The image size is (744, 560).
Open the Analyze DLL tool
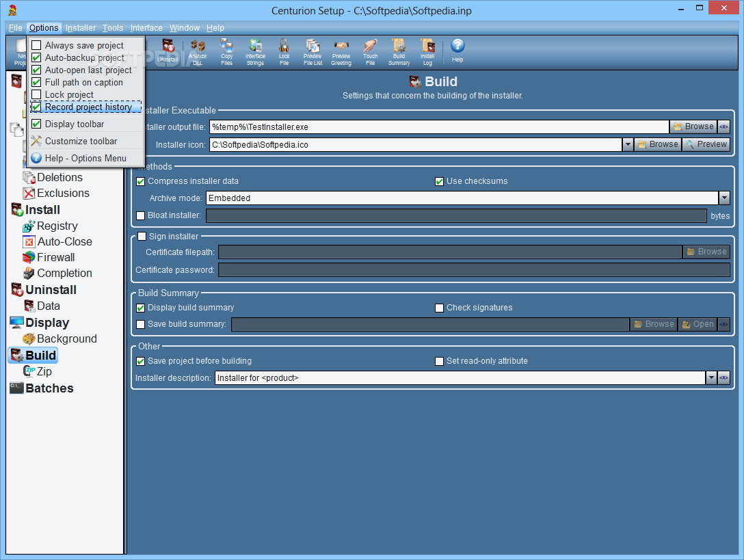(198, 52)
